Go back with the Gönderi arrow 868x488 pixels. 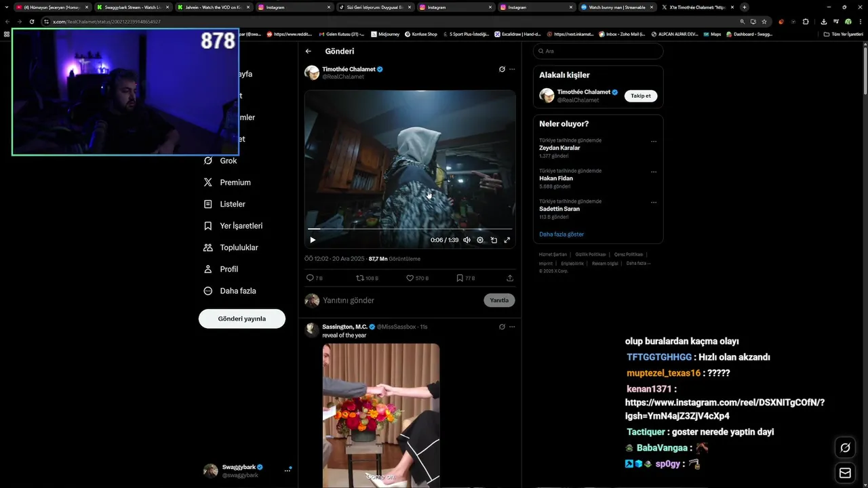pyautogui.click(x=309, y=51)
